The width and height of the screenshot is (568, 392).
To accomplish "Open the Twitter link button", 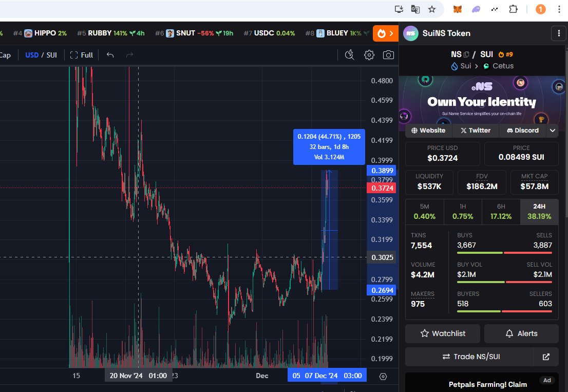I will pyautogui.click(x=476, y=130).
